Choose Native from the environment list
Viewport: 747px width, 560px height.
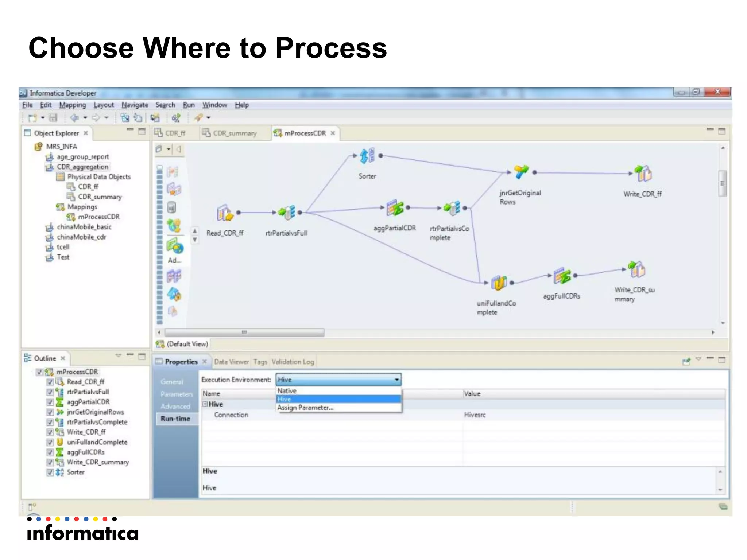click(287, 391)
